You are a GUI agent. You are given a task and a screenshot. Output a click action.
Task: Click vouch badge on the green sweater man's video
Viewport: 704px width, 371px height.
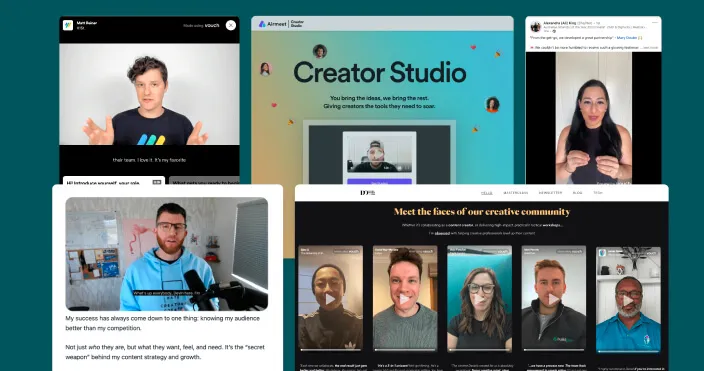click(422, 251)
